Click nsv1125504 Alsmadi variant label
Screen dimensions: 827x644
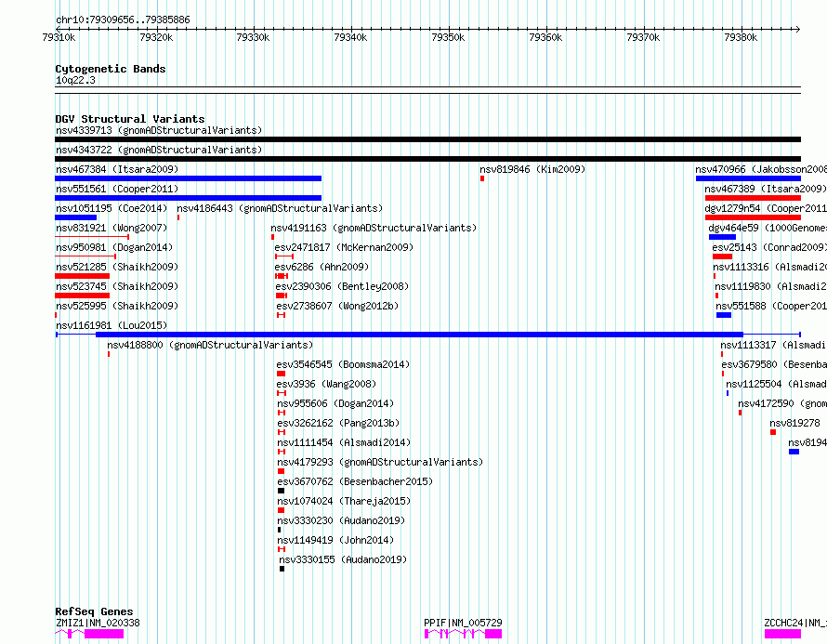click(x=776, y=384)
